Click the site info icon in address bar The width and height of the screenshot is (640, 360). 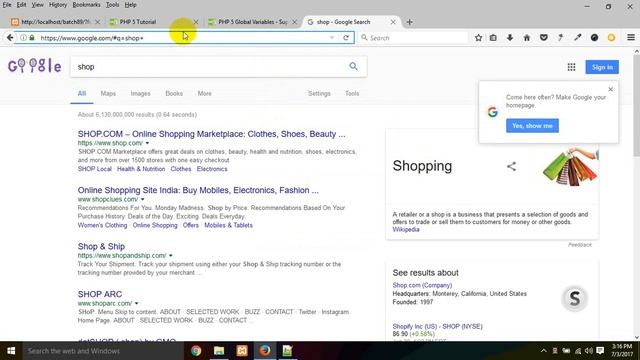[23, 38]
